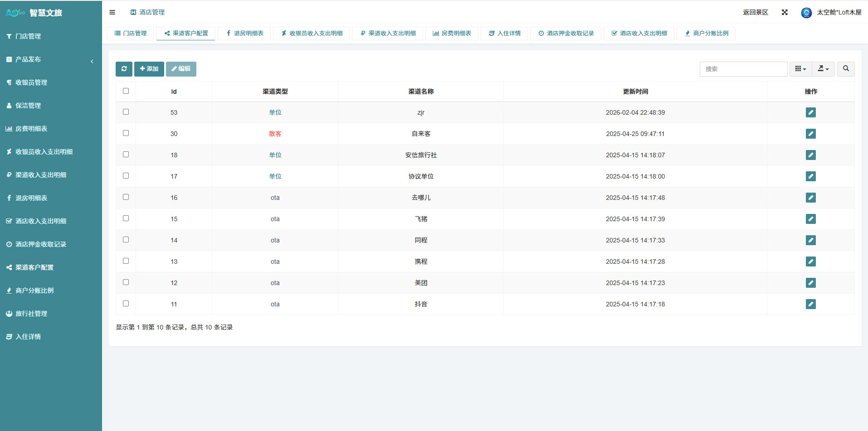Switch to the 门店管理 tab
The image size is (868, 431).
(x=130, y=34)
